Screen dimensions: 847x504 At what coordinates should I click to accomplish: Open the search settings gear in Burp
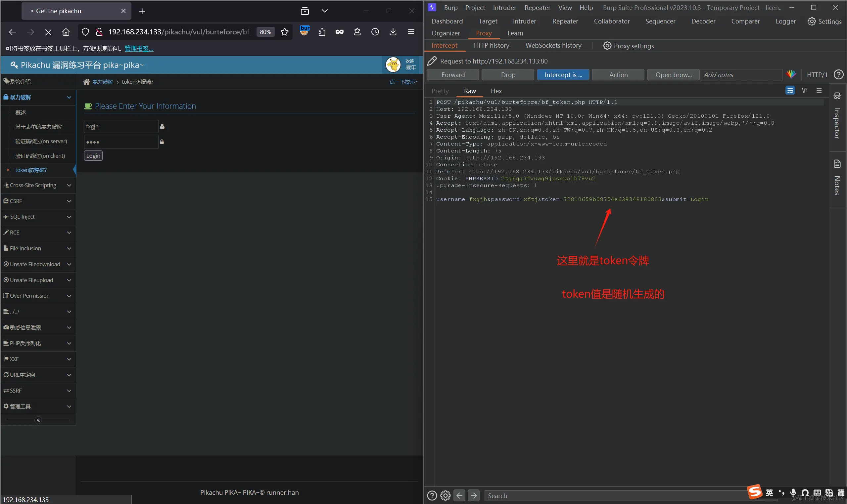(x=445, y=495)
